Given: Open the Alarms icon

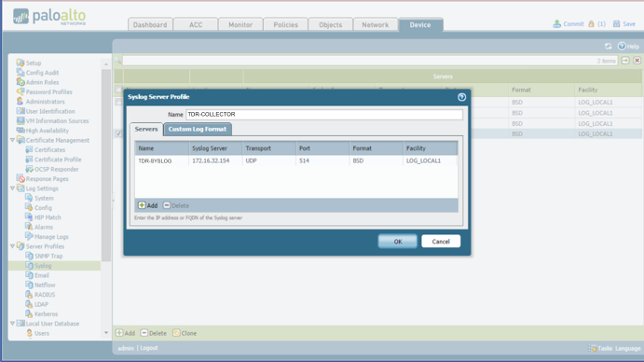Looking at the screenshot, I should pos(29,227).
